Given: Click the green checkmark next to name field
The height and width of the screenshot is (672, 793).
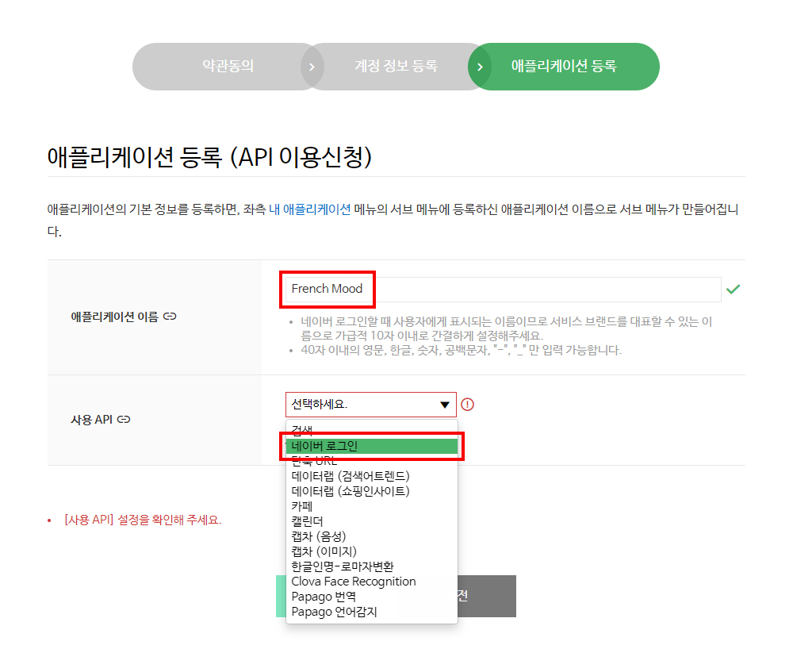Looking at the screenshot, I should tap(734, 290).
